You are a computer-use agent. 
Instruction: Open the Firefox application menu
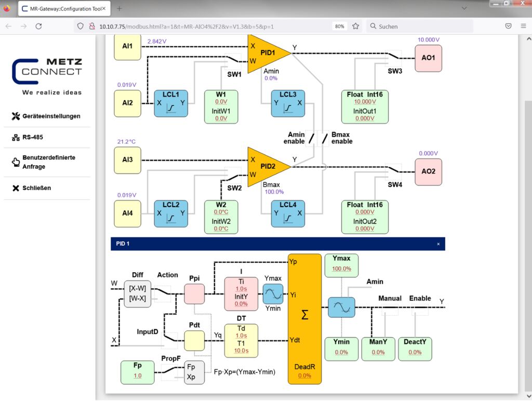523,26
